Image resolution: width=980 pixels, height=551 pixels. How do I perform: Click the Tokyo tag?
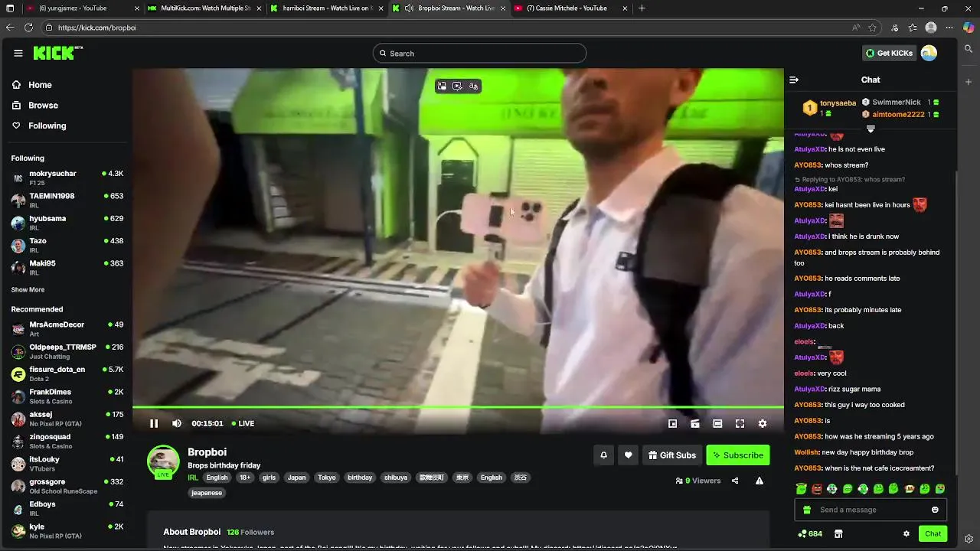point(327,478)
